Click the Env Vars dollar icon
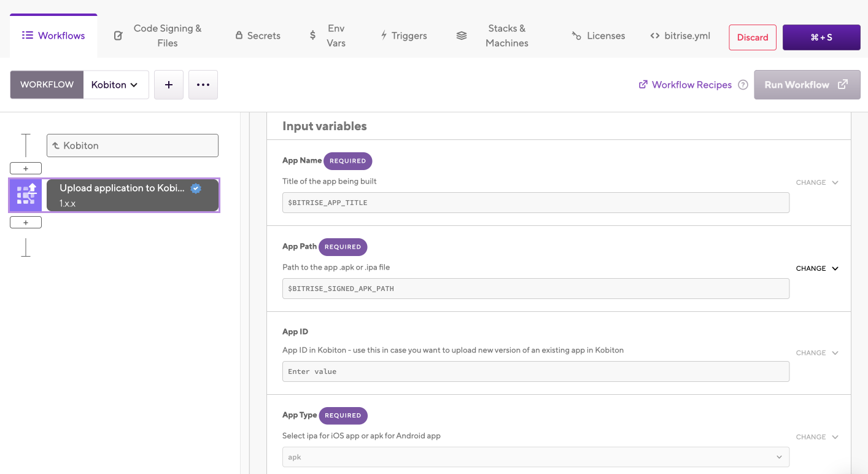Viewport: 868px width, 474px height. 312,36
